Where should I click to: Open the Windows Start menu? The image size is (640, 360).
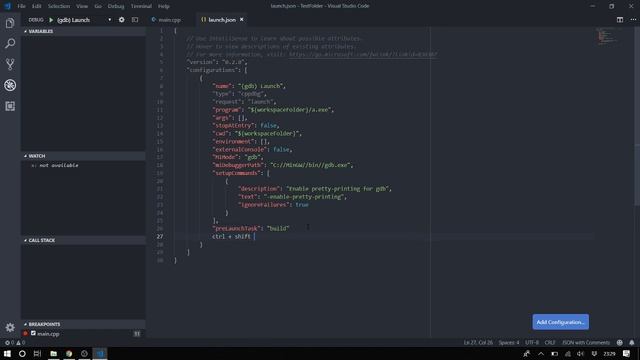pyautogui.click(x=7, y=353)
